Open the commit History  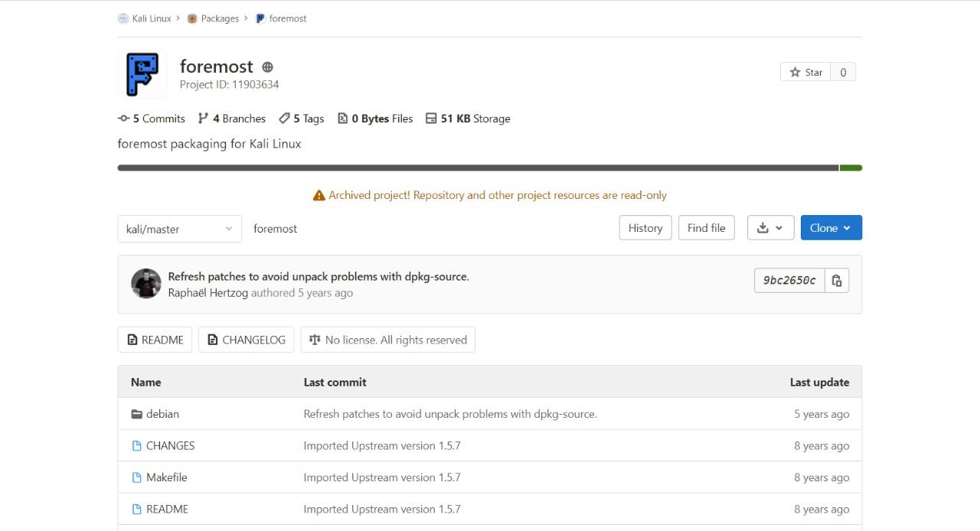tap(645, 227)
